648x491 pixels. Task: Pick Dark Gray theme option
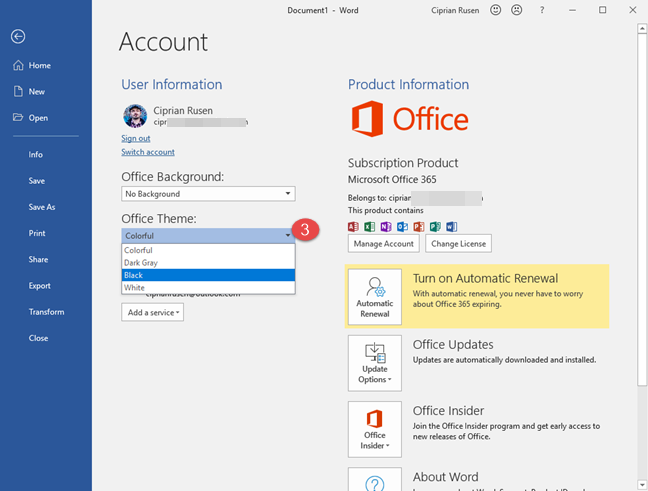tap(208, 262)
